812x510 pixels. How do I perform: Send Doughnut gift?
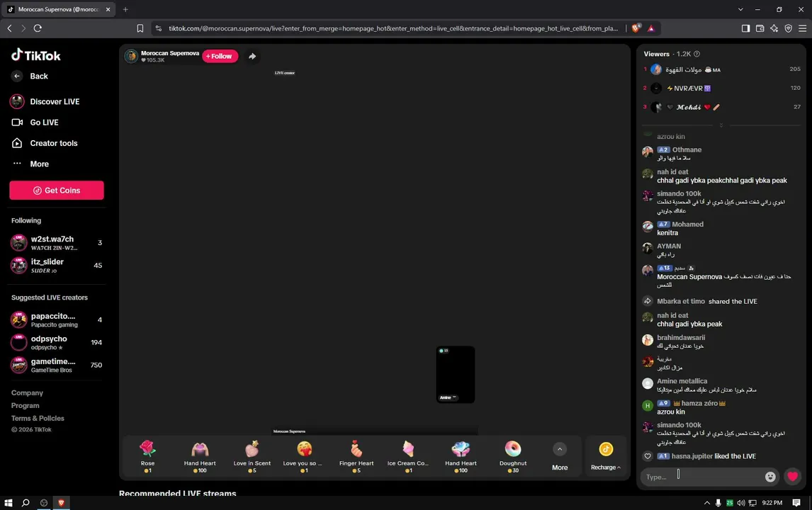pos(513,455)
